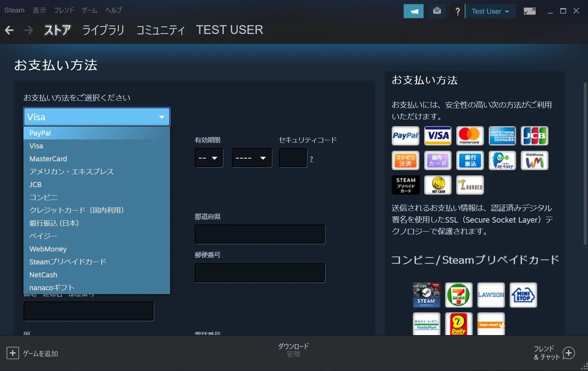The width and height of the screenshot is (588, 371).
Task: Open the inbox envelope icon
Action: pyautogui.click(x=437, y=11)
